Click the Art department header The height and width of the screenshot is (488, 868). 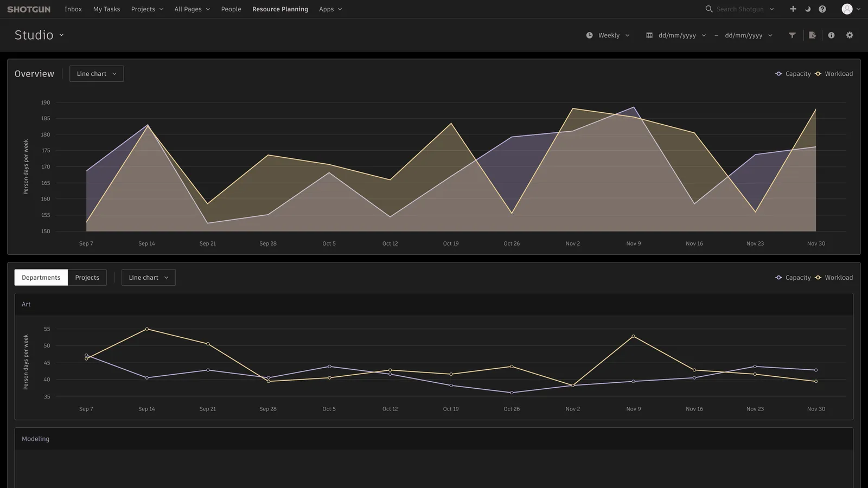coord(433,304)
